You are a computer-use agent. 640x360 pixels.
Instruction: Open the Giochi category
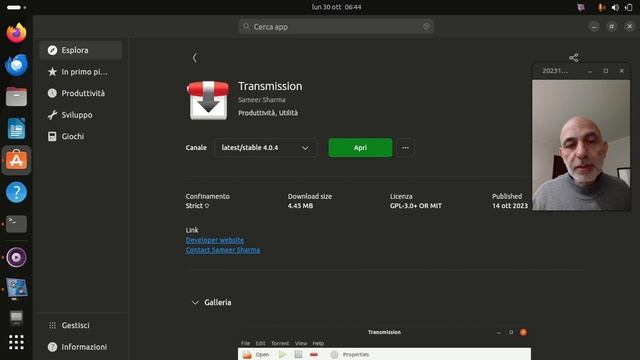click(x=81, y=137)
